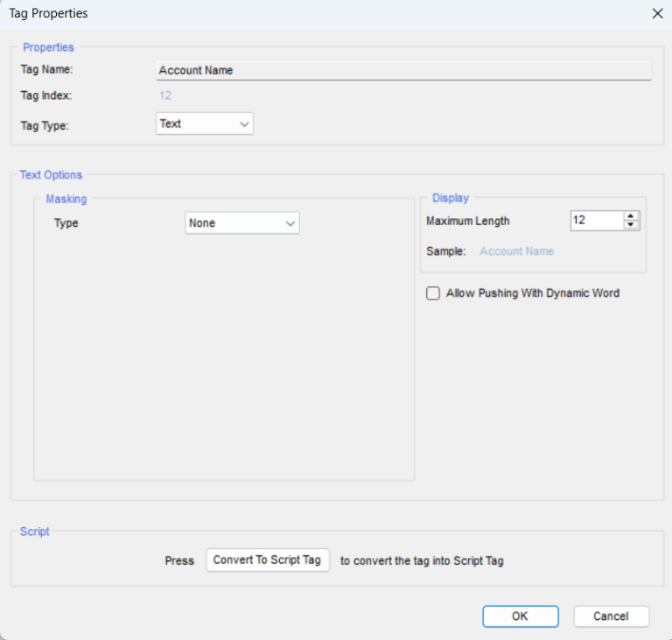Viewport: 672px width, 640px height.
Task: Click the Tag Properties title bar text
Action: (x=48, y=13)
